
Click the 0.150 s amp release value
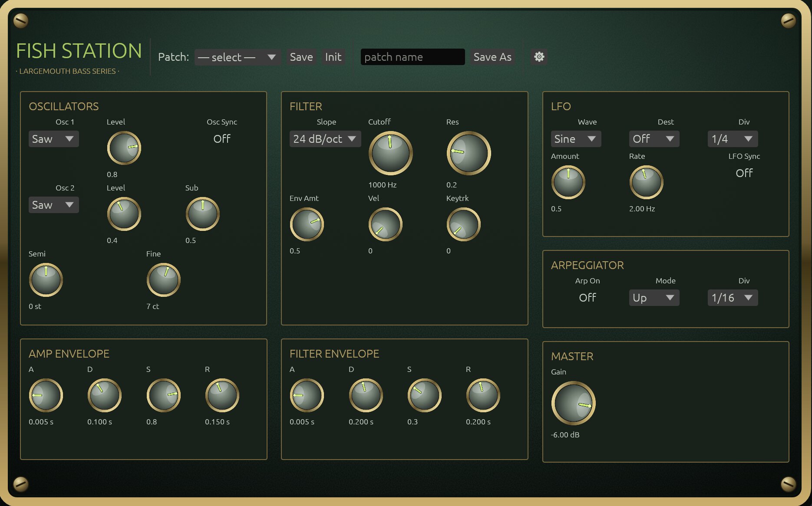click(x=217, y=422)
